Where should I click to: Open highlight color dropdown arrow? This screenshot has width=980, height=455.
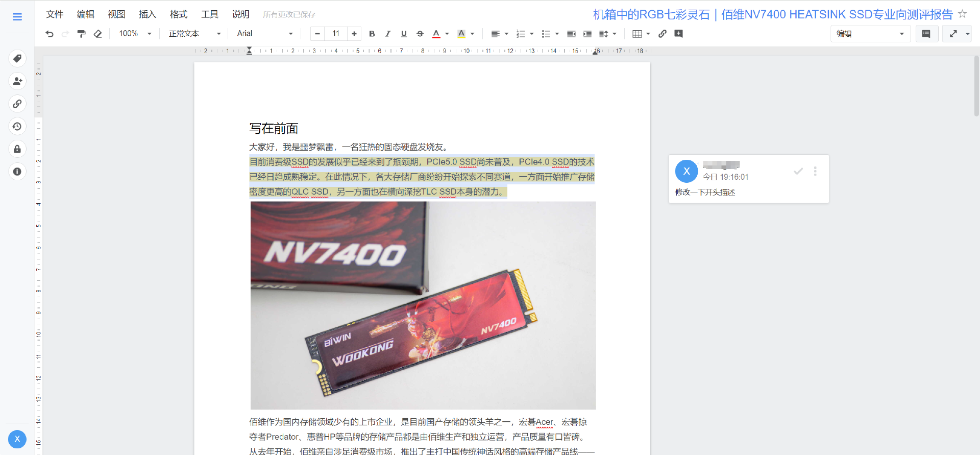(x=472, y=34)
